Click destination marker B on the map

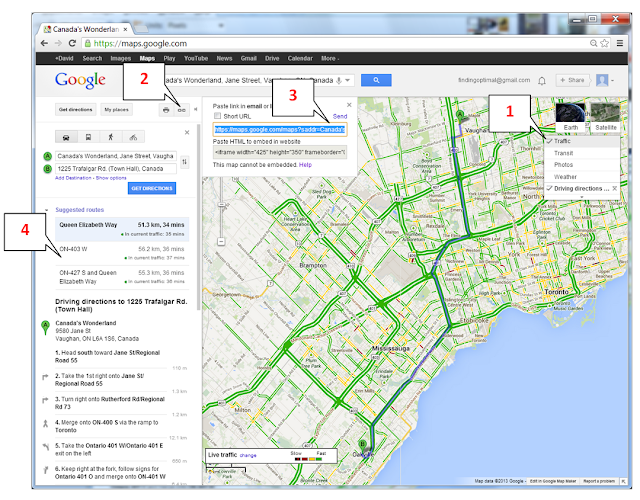click(362, 445)
